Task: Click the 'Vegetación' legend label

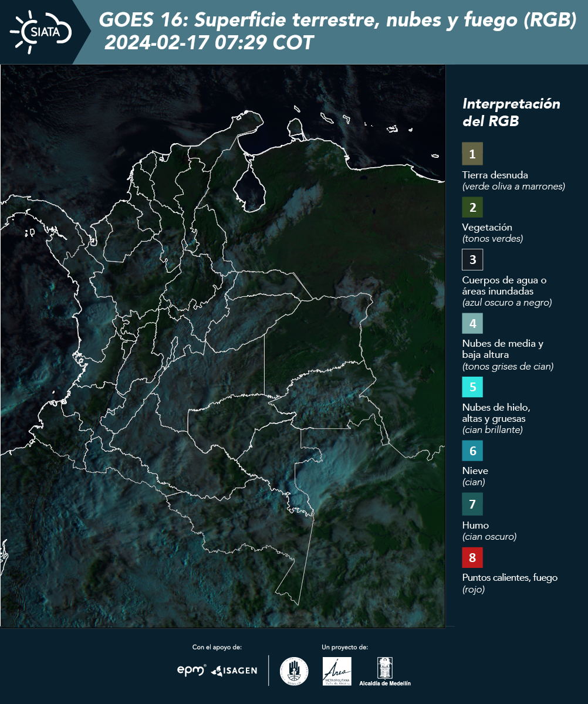Action: [x=487, y=228]
